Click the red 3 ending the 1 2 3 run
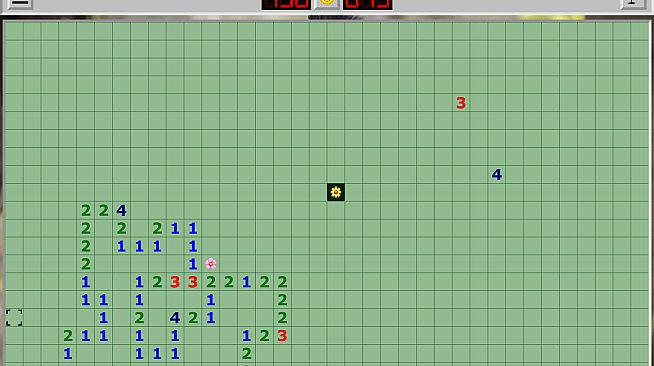The image size is (654, 366). 282,336
